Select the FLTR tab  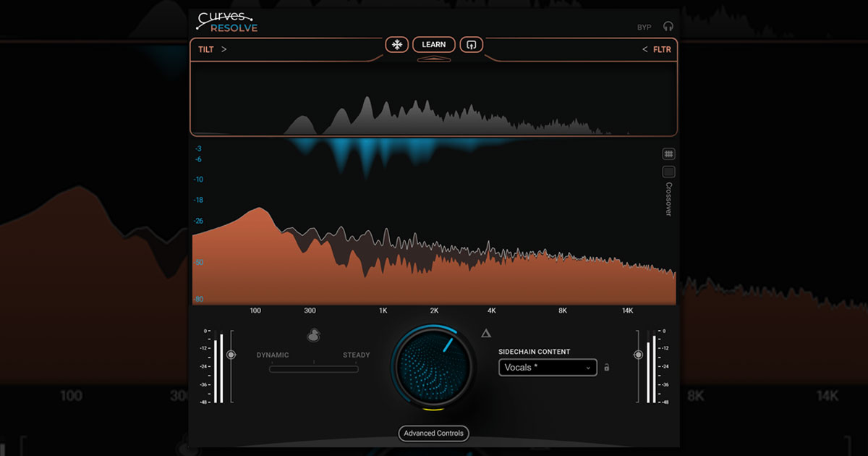[662, 49]
